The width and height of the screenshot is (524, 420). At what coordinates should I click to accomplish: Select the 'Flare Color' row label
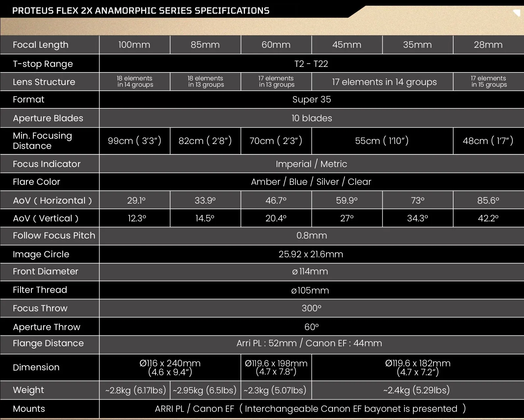click(36, 182)
